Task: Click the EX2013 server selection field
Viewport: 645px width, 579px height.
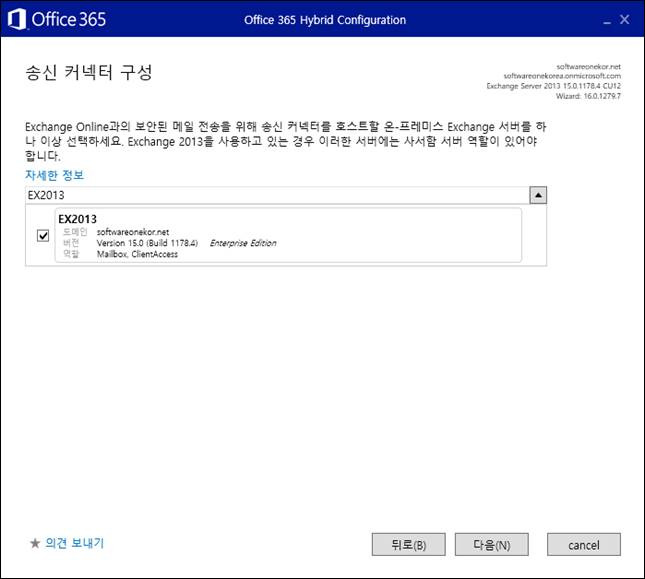Action: point(277,195)
